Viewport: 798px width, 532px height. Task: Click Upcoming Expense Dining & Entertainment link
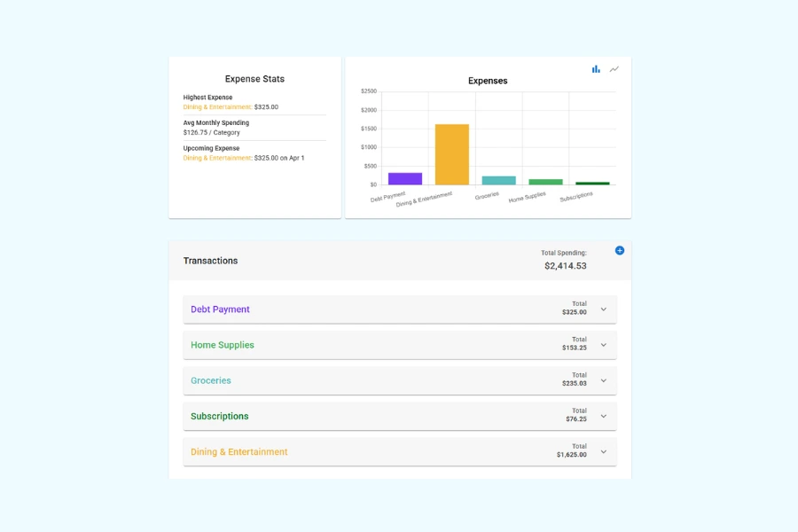click(217, 158)
